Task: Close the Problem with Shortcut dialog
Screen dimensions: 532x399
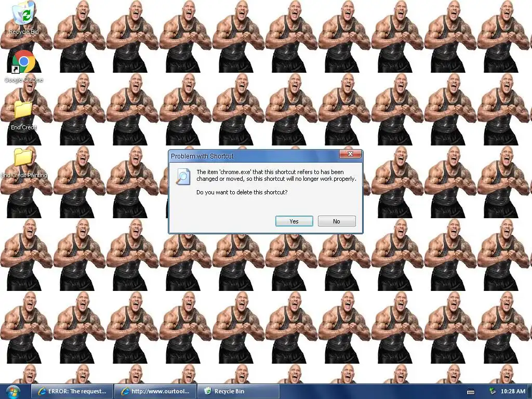Action: tap(351, 154)
